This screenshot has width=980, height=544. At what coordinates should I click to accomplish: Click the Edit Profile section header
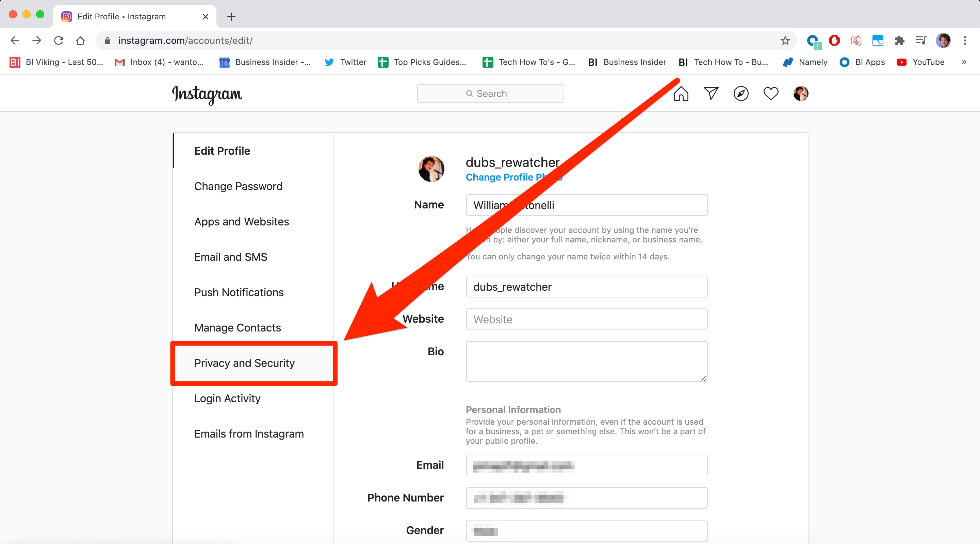222,150
